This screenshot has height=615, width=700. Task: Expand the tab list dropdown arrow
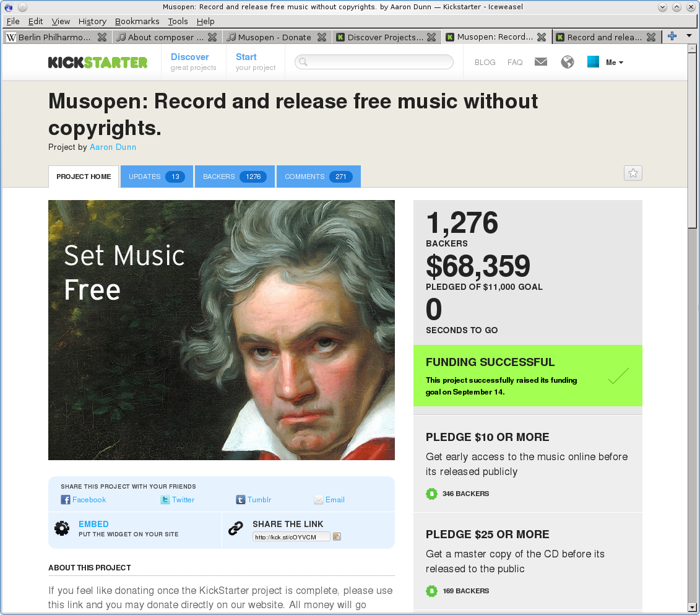689,36
